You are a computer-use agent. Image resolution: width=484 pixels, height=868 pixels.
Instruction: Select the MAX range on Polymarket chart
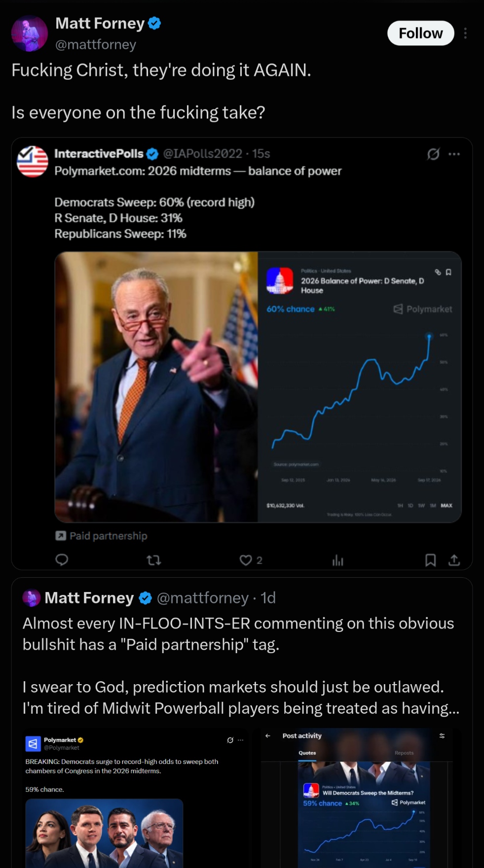[x=447, y=506]
